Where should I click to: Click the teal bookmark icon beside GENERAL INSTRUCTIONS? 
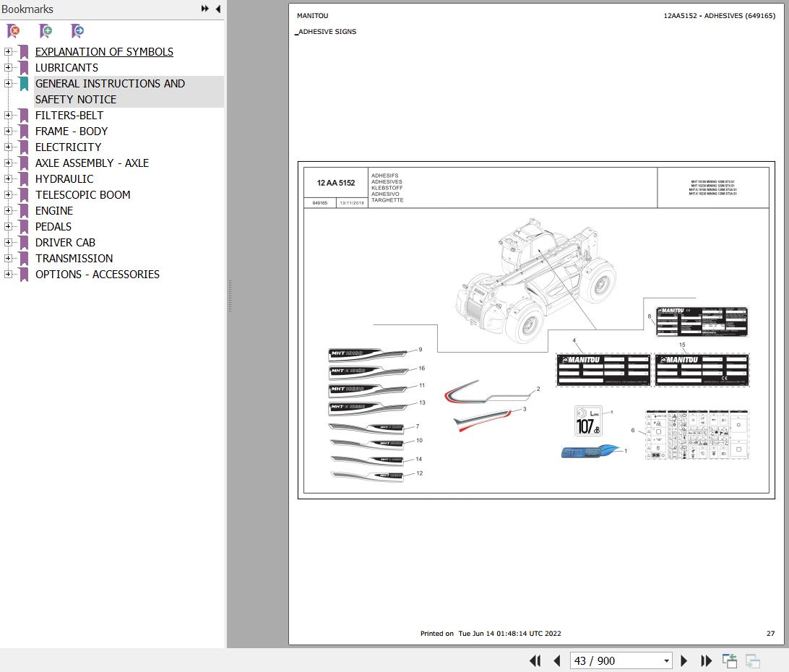[24, 84]
